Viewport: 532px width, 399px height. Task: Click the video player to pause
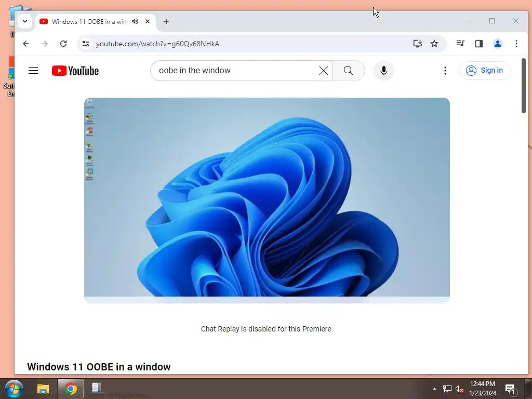[267, 200]
